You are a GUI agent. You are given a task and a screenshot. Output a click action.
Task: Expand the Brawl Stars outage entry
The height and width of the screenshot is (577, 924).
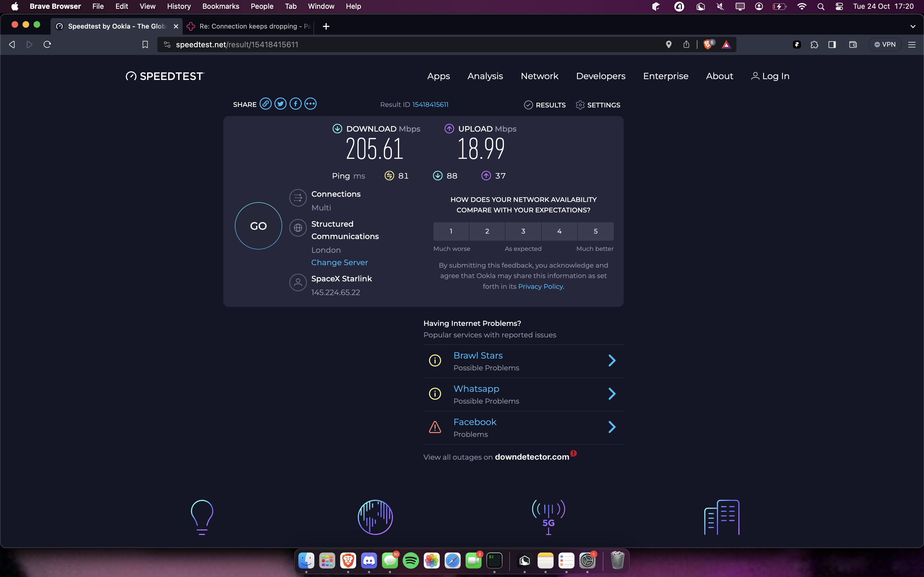coord(612,360)
